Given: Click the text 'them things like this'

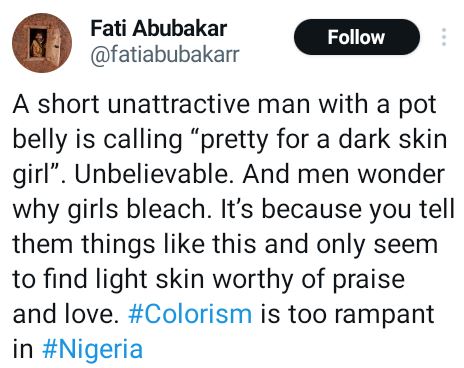Looking at the screenshot, I should [134, 244].
